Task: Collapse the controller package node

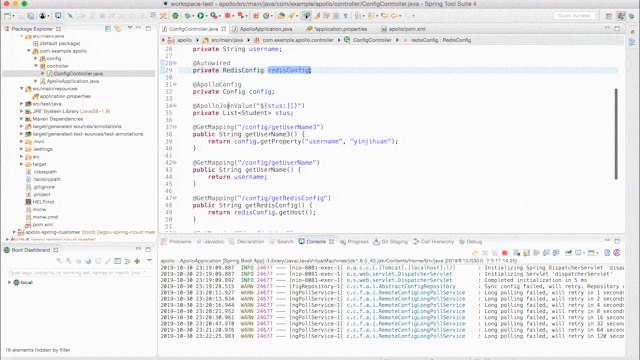Action: (x=36, y=66)
